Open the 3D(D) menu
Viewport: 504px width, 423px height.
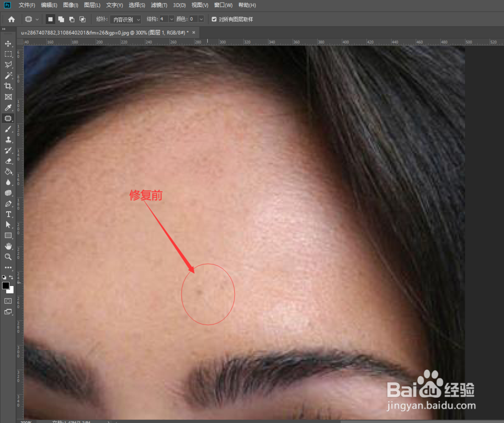click(x=179, y=5)
